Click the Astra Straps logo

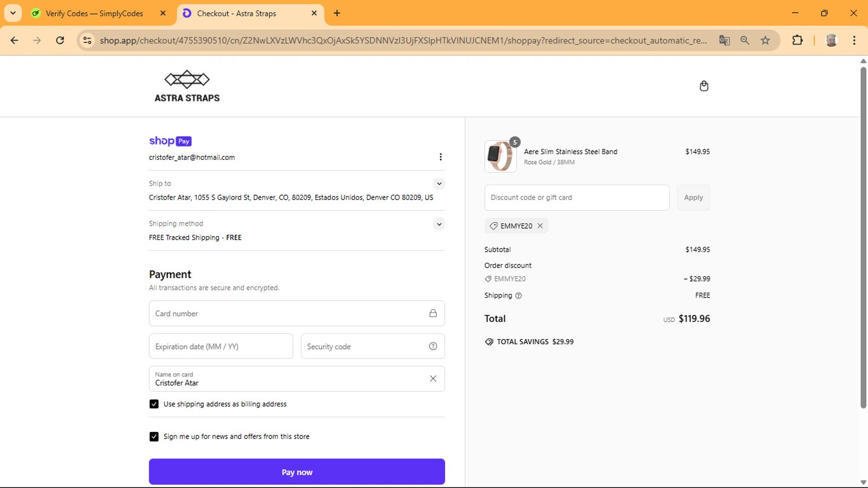[187, 86]
